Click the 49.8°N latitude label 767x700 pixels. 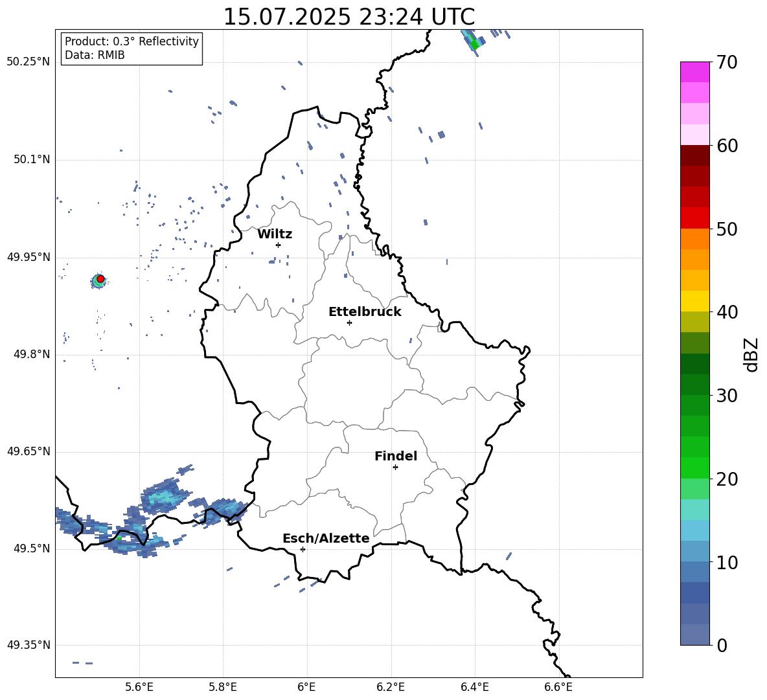(x=31, y=354)
